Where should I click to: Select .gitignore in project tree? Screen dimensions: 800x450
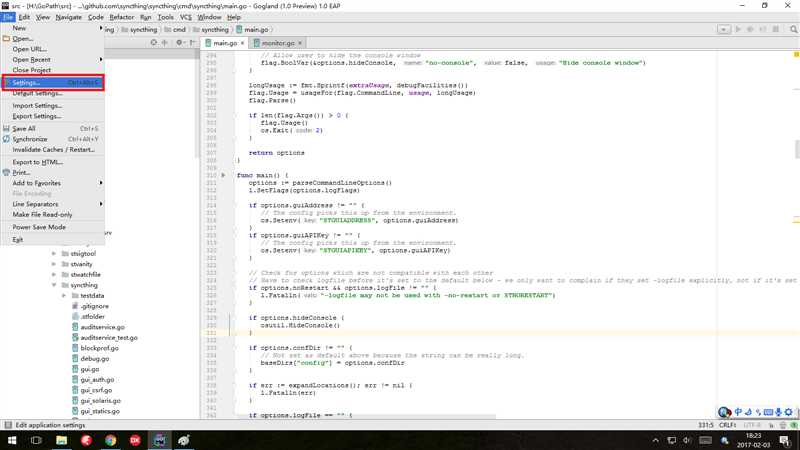coord(94,306)
